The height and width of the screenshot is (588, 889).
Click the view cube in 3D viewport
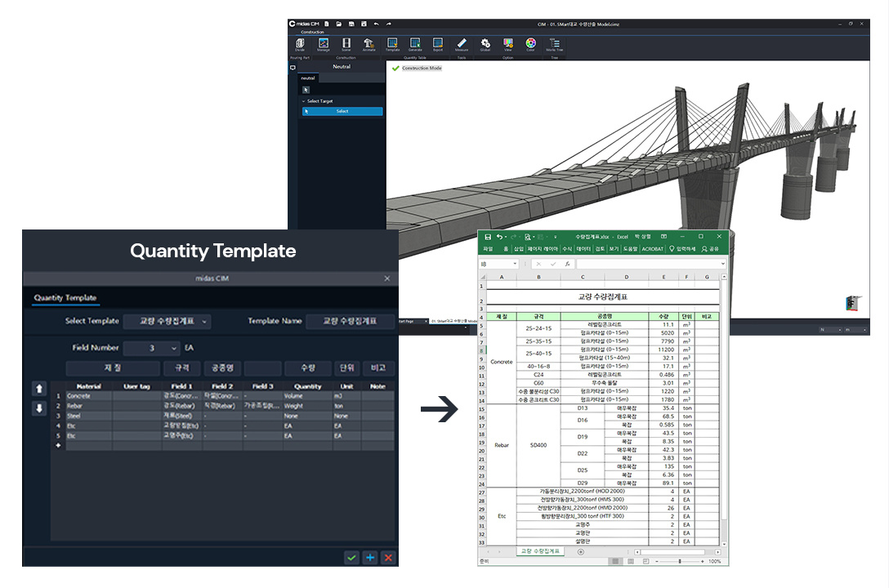(x=853, y=303)
